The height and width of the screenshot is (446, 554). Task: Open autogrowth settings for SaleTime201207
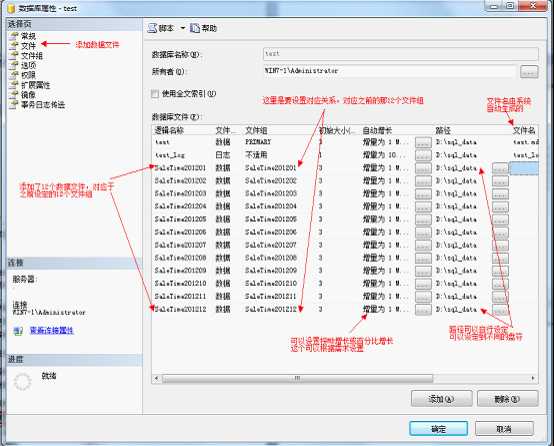(x=423, y=245)
